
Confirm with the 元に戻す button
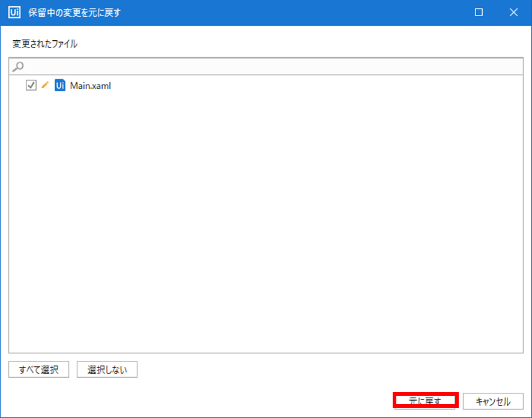point(426,401)
